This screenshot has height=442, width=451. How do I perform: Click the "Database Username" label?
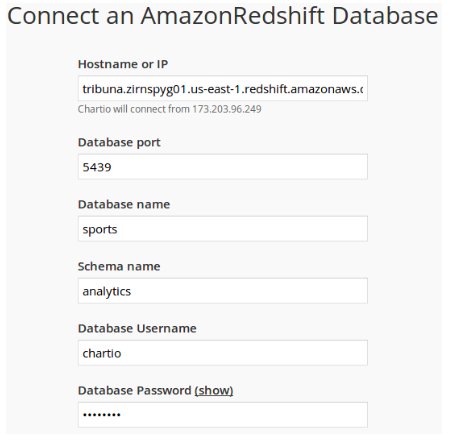(x=137, y=328)
